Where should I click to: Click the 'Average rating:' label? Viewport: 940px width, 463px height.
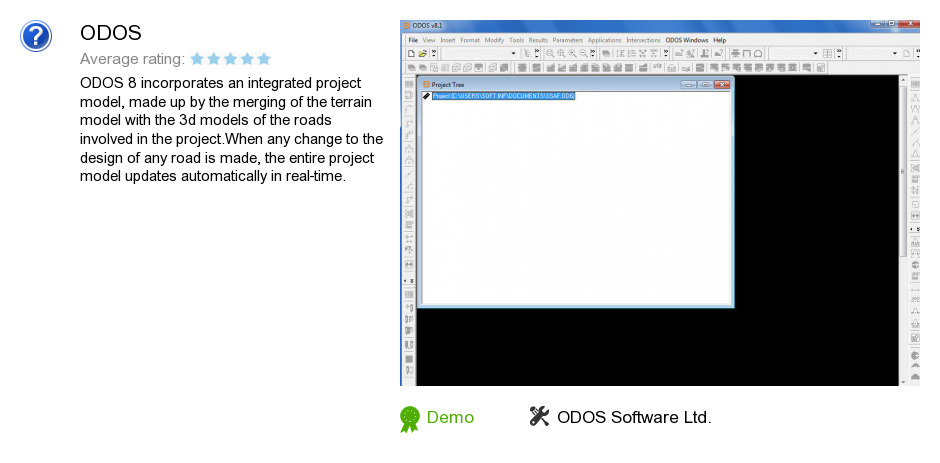132,59
